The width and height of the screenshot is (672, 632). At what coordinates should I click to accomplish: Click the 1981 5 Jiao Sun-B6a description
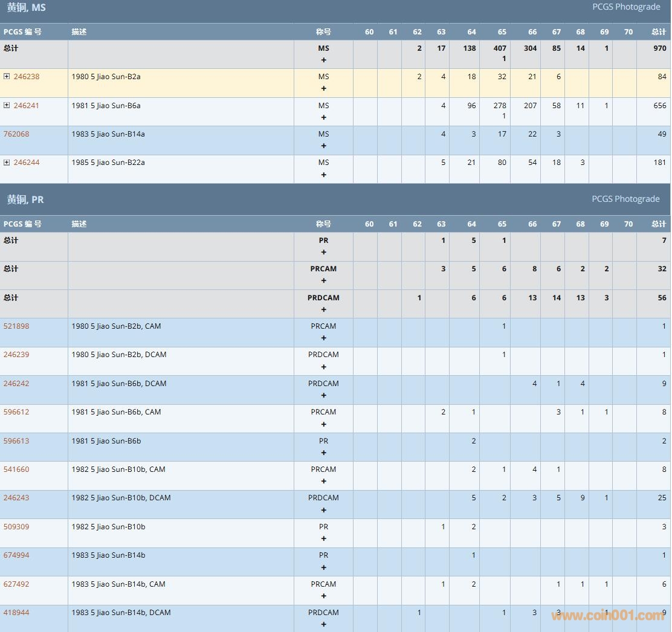[x=106, y=106]
